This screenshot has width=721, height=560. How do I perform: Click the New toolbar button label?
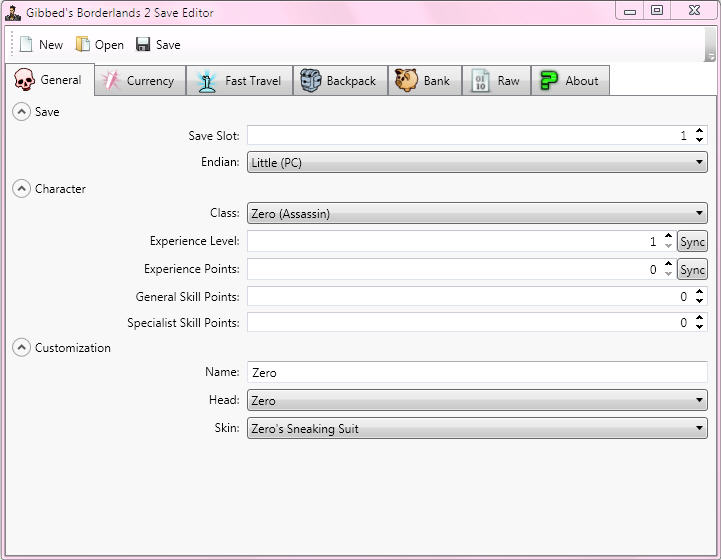click(x=51, y=45)
